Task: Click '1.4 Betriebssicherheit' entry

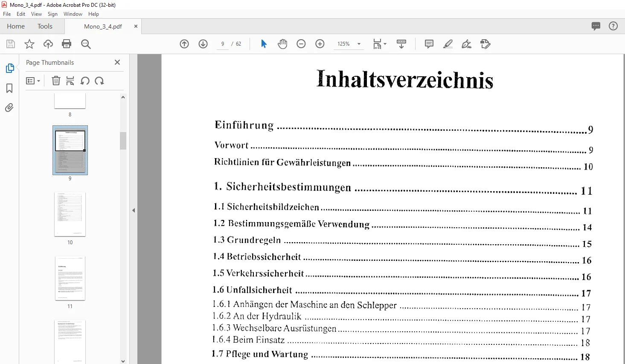Action: click(402, 258)
